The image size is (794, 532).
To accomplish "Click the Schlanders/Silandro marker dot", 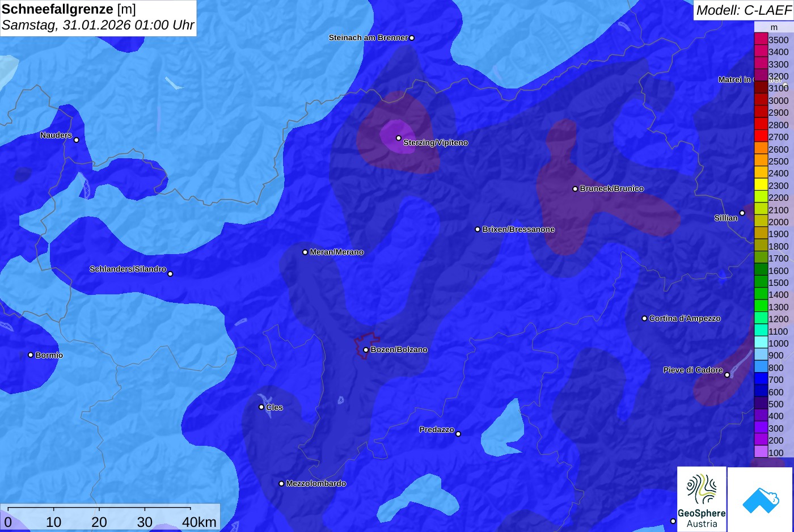I will click(x=170, y=274).
